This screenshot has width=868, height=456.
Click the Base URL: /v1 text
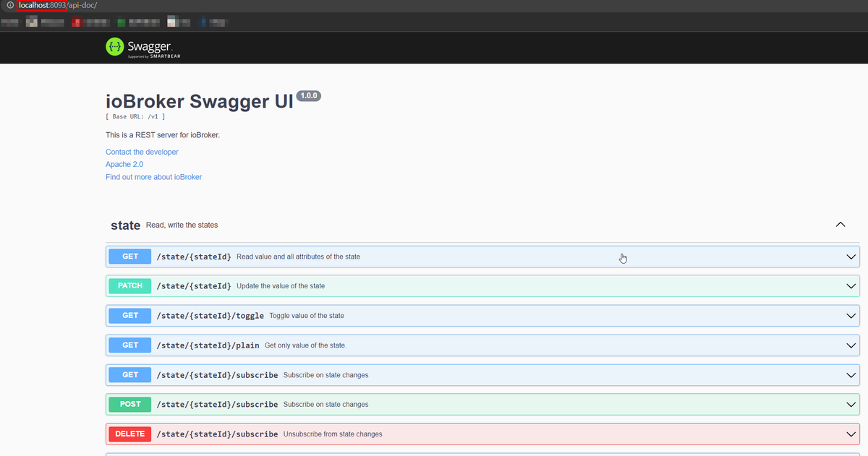tap(135, 116)
